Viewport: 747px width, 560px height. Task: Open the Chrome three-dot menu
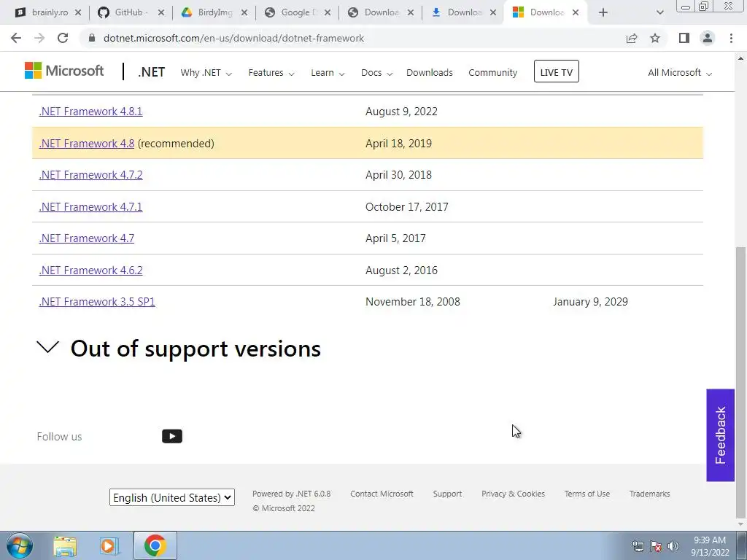pos(731,38)
